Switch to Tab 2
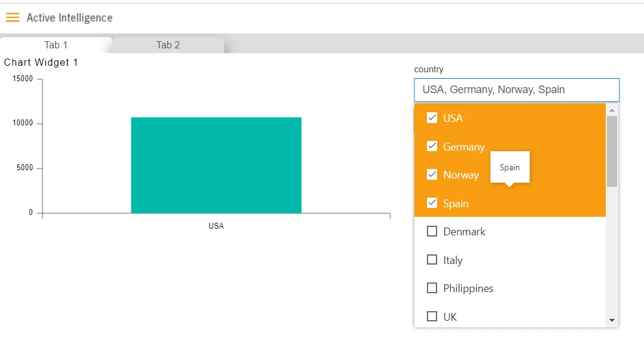 (168, 45)
